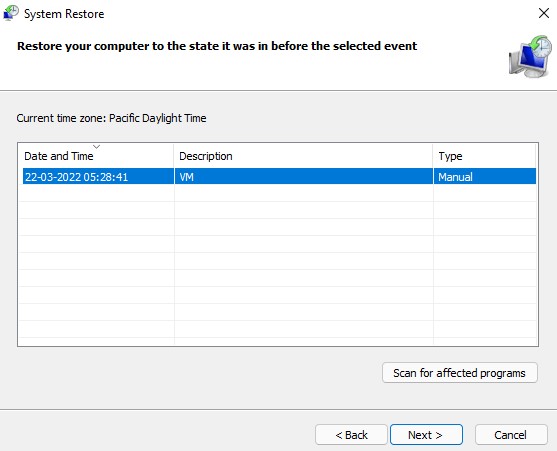Toggle the sort arrow above Date and Time

tap(96, 146)
